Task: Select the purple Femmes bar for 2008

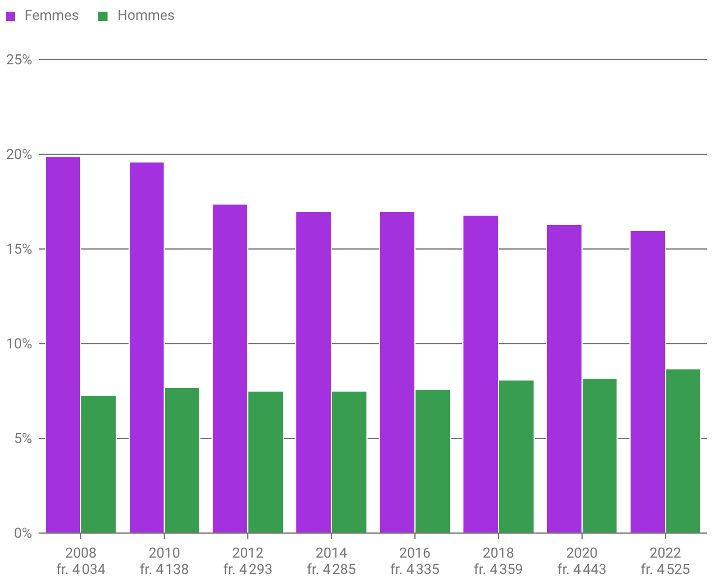Action: [63, 345]
